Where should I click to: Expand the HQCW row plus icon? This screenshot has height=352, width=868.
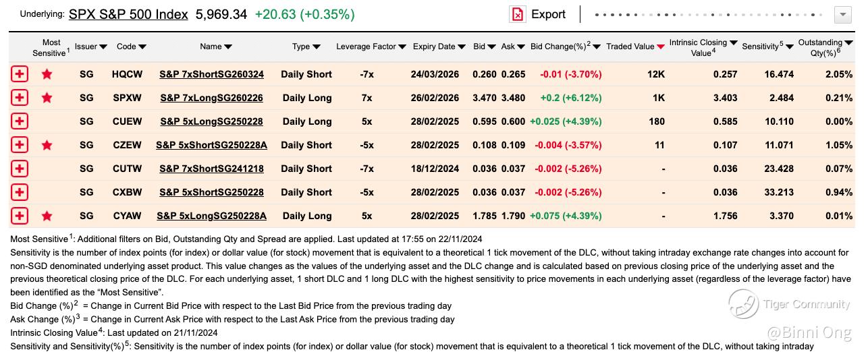click(x=20, y=74)
